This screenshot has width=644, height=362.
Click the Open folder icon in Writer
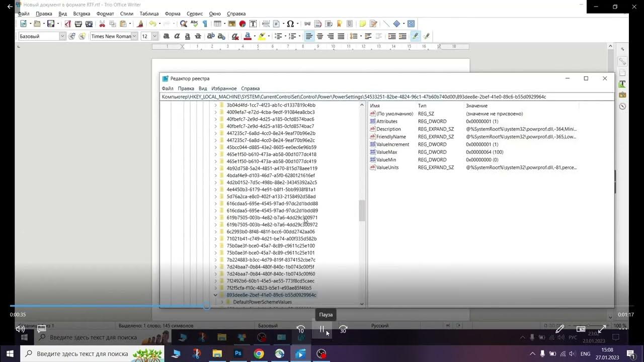37,24
